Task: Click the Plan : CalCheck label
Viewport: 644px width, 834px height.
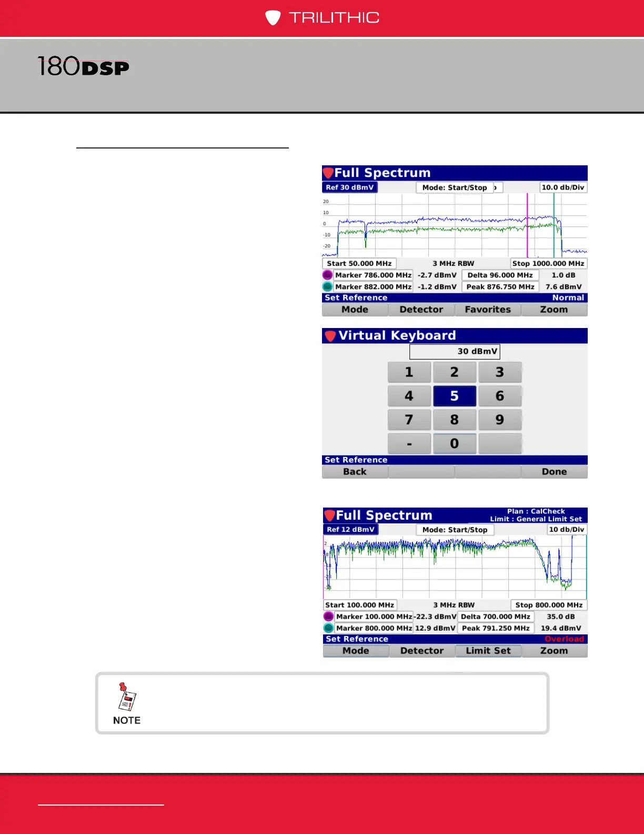Action: click(536, 511)
